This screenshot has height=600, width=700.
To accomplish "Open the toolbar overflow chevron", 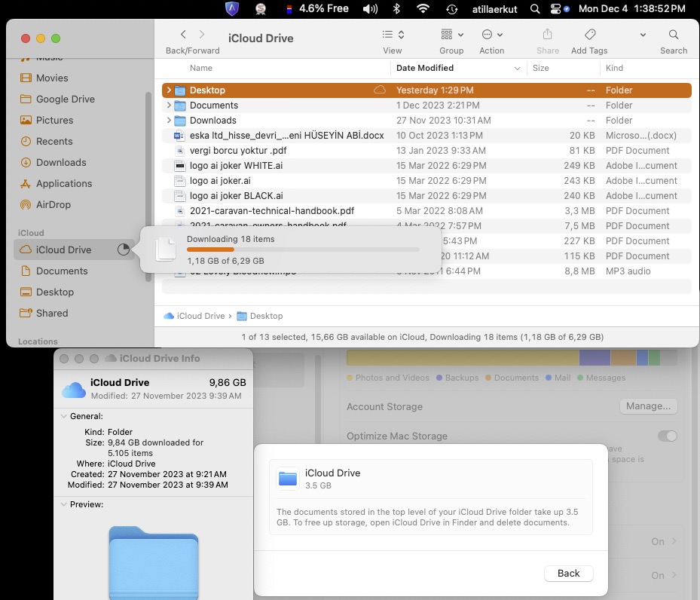I will (643, 35).
